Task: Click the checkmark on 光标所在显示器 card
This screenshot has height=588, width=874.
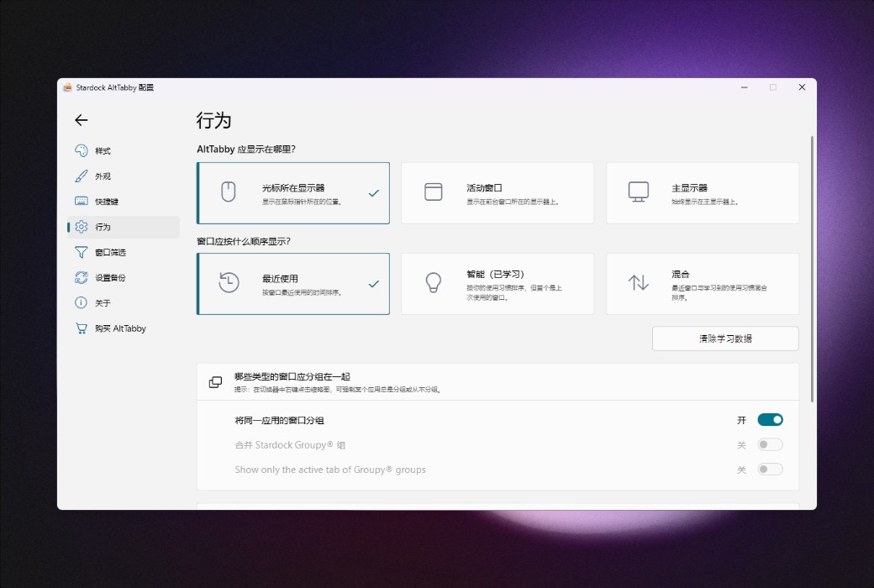Action: (373, 193)
